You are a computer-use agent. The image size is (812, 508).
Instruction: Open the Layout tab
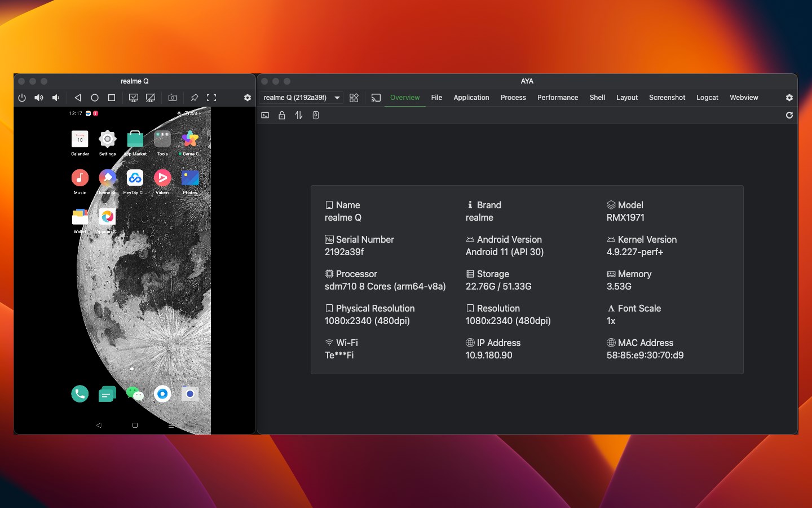coord(627,98)
